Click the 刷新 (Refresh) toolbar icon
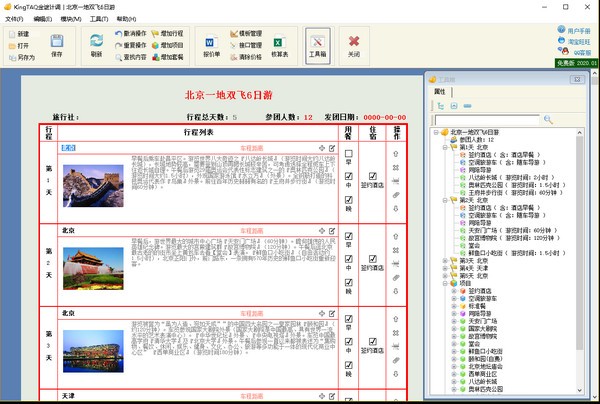This screenshot has width=600, height=404. tap(96, 42)
